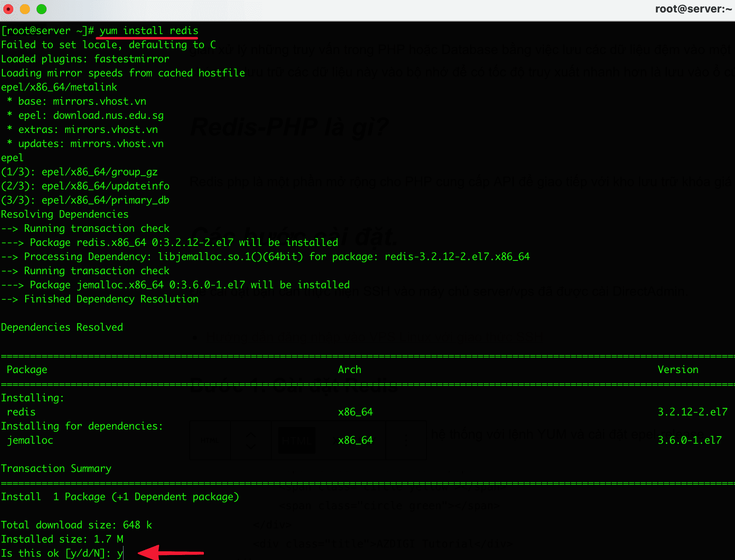Image resolution: width=735 pixels, height=560 pixels.
Task: Select the jemalloc dependency package name
Action: coord(29,440)
